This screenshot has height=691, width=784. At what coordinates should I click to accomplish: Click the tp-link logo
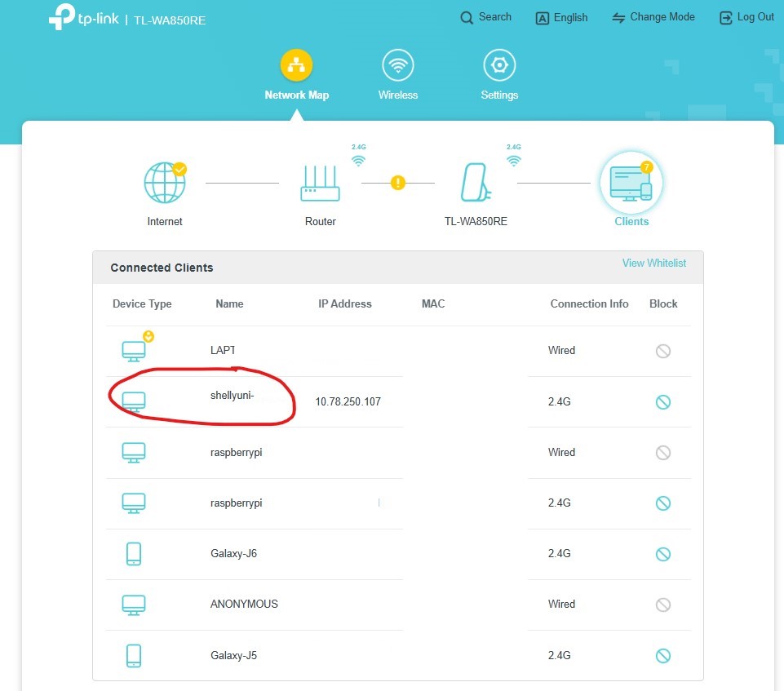[x=84, y=17]
